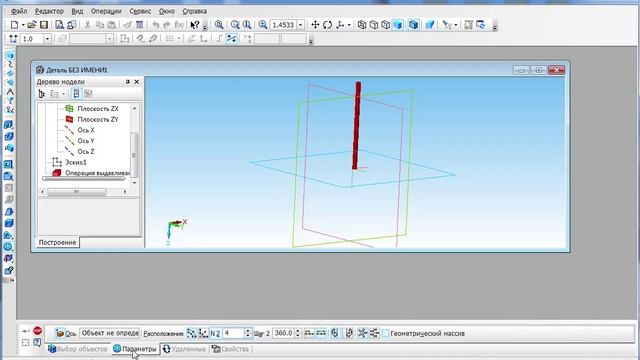This screenshot has width=640, height=360.
Task: Switch to shaded display cube icon
Action: coord(398,25)
